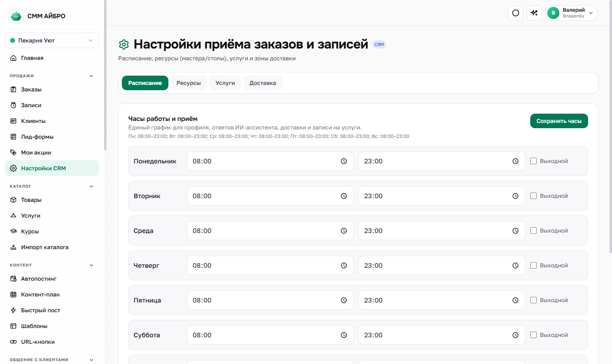The image size is (612, 364).
Task: Open Автопостинг page
Action: [x=52, y=279]
